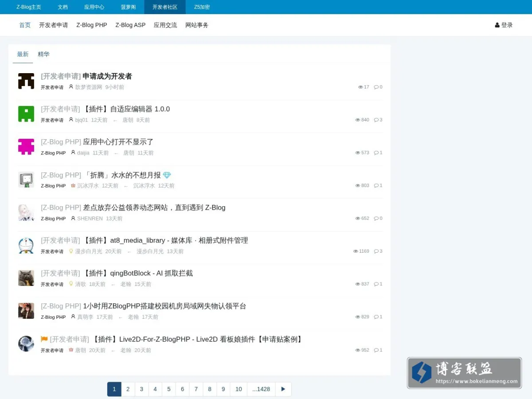This screenshot has height=399, width=532.
Task: Click green avatar of 自适应编辑器 post
Action: click(x=26, y=114)
